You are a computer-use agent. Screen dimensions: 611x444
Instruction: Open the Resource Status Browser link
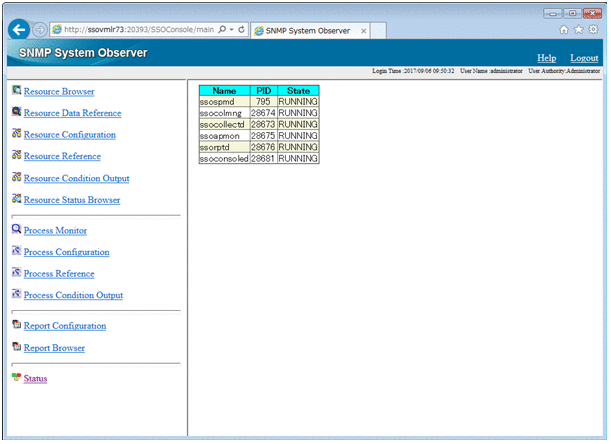tap(71, 200)
